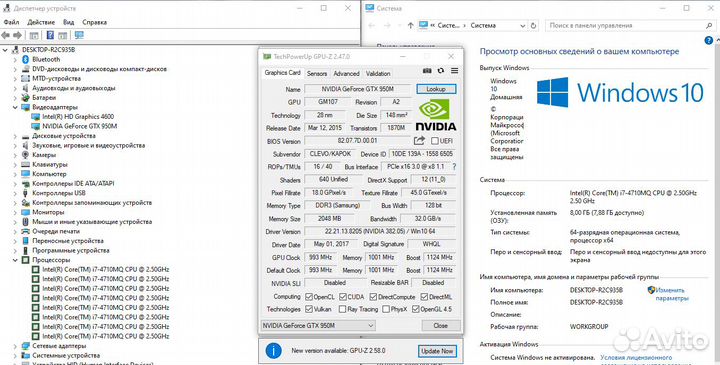
Task: Open the Справка menu in Device Manager
Action: 95,22
